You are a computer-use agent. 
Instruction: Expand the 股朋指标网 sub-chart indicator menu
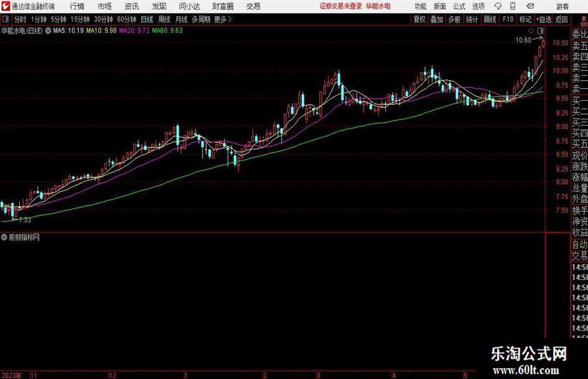(4, 237)
